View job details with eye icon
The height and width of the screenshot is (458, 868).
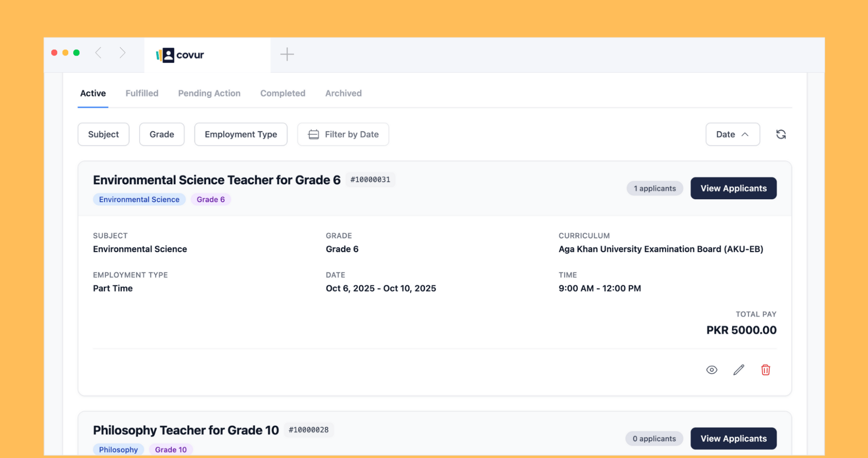pyautogui.click(x=712, y=370)
